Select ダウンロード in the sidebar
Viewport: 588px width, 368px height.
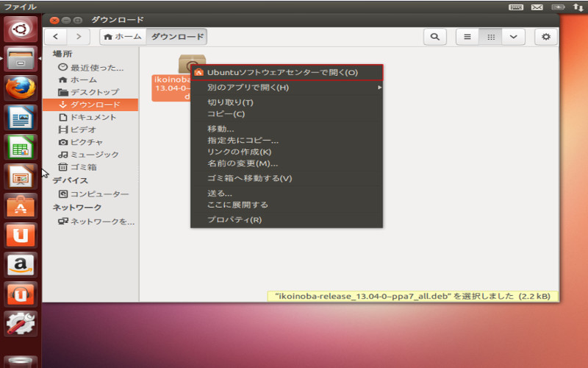90,105
